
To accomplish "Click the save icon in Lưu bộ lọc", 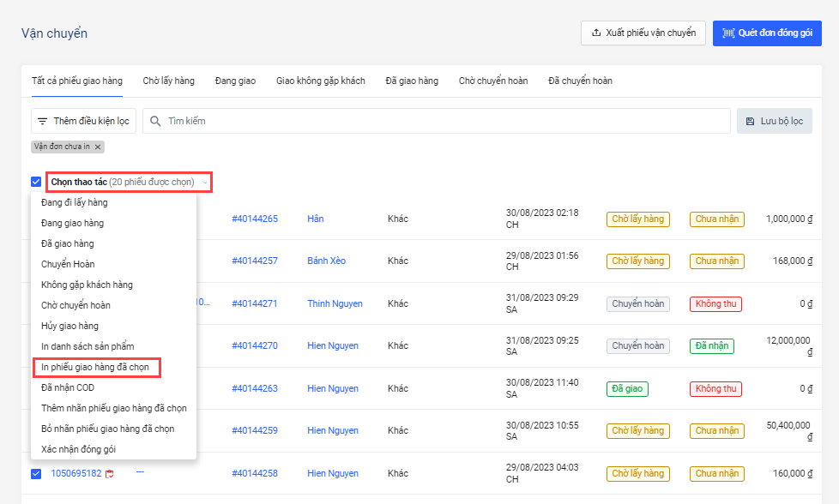I will [x=750, y=121].
